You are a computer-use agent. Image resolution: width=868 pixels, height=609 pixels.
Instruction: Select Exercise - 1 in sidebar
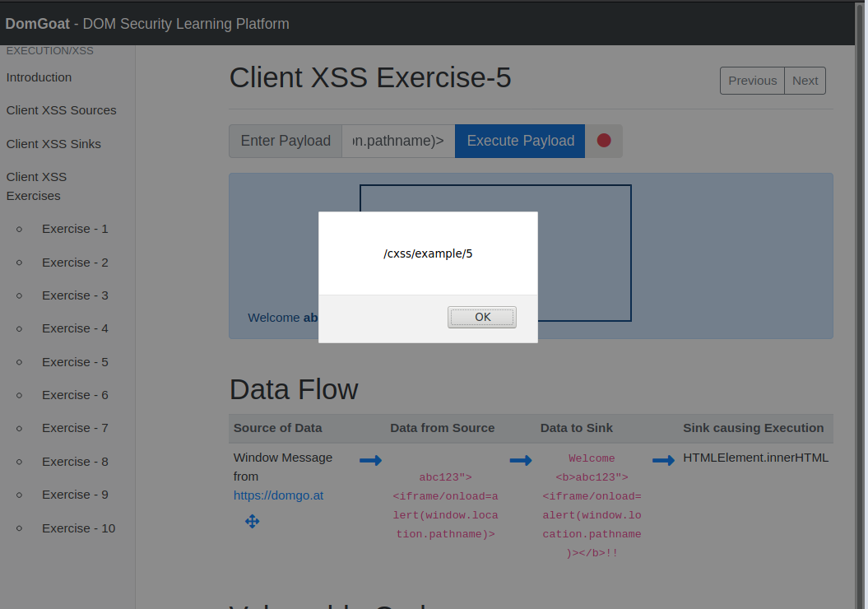pyautogui.click(x=75, y=229)
